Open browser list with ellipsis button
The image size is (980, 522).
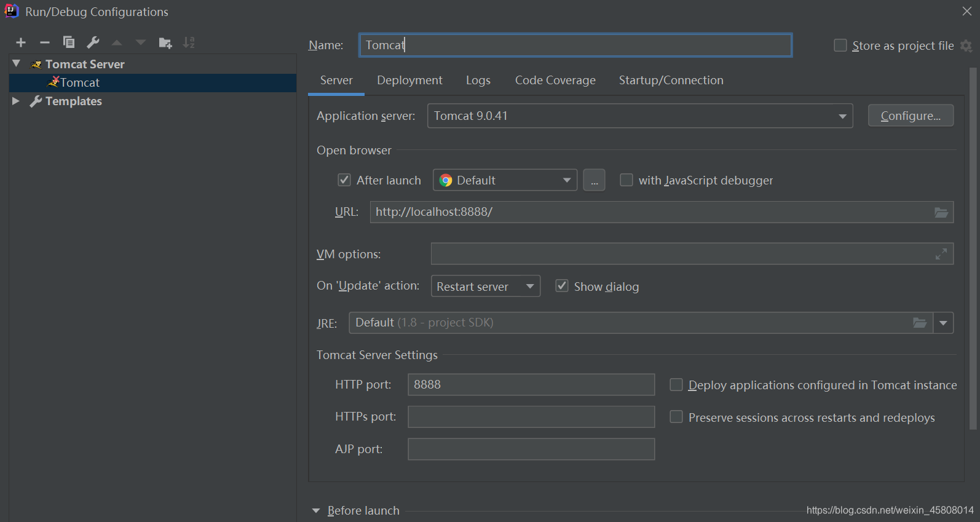click(x=594, y=180)
